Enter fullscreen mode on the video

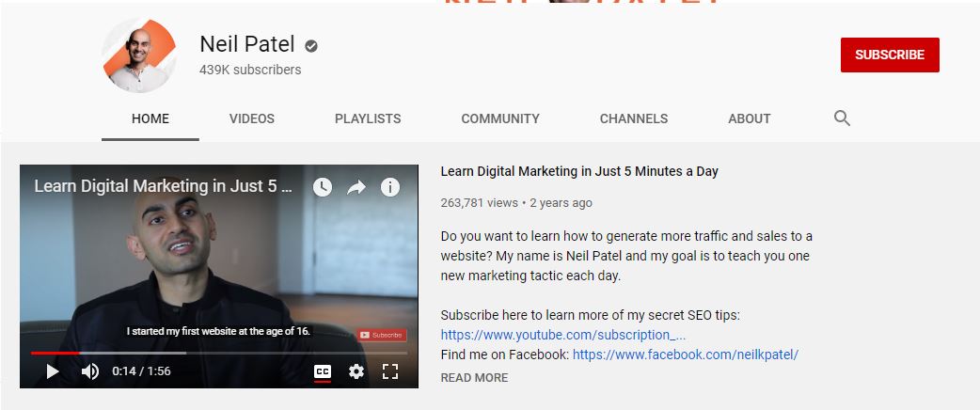(x=390, y=371)
